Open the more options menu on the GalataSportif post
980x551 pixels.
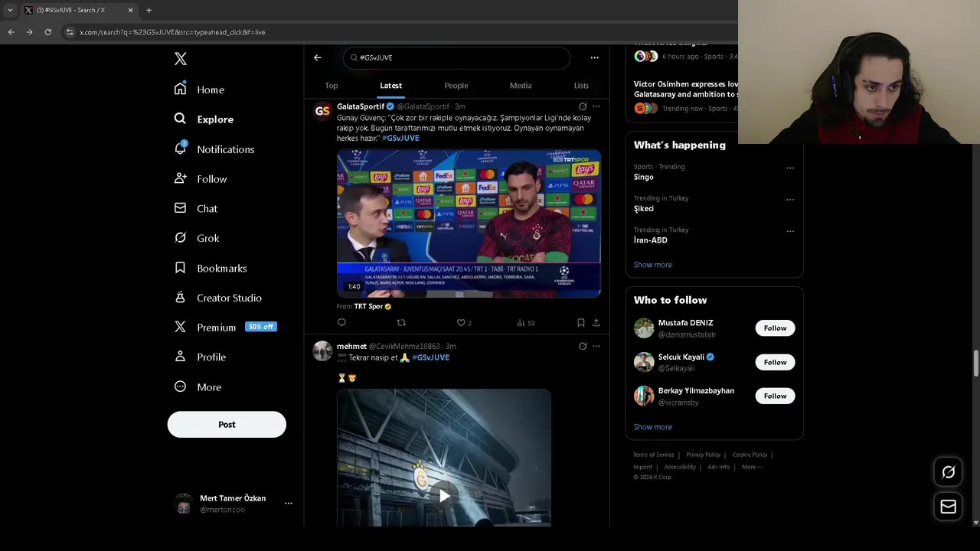[x=596, y=106]
